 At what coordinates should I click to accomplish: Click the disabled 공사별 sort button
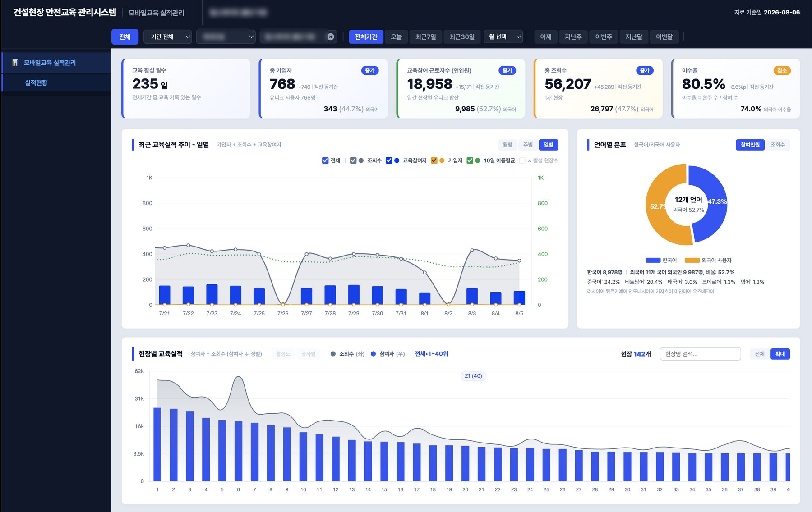pos(309,354)
